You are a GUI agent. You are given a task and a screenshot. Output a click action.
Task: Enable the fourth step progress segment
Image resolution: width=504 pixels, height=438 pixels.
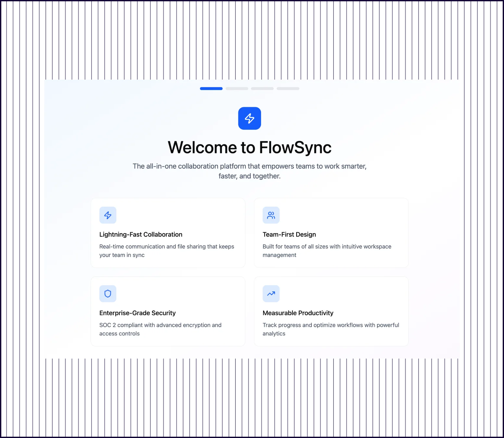pyautogui.click(x=288, y=88)
